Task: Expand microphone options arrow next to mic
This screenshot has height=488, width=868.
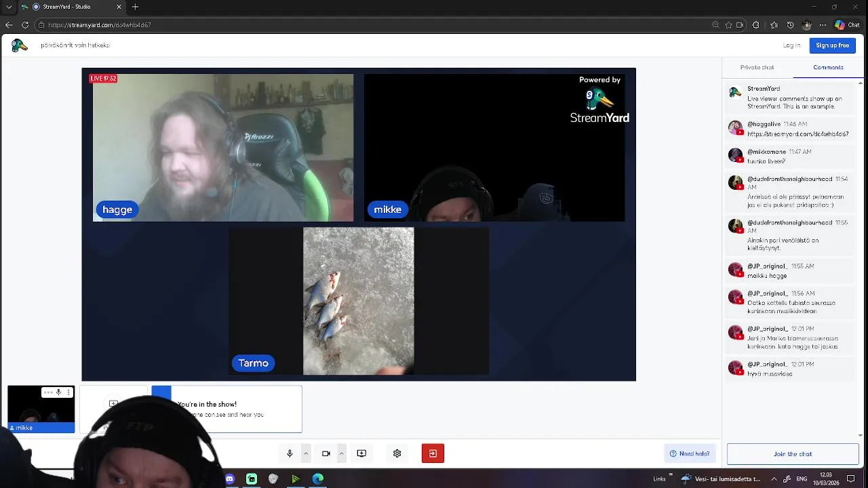Action: [x=306, y=453]
